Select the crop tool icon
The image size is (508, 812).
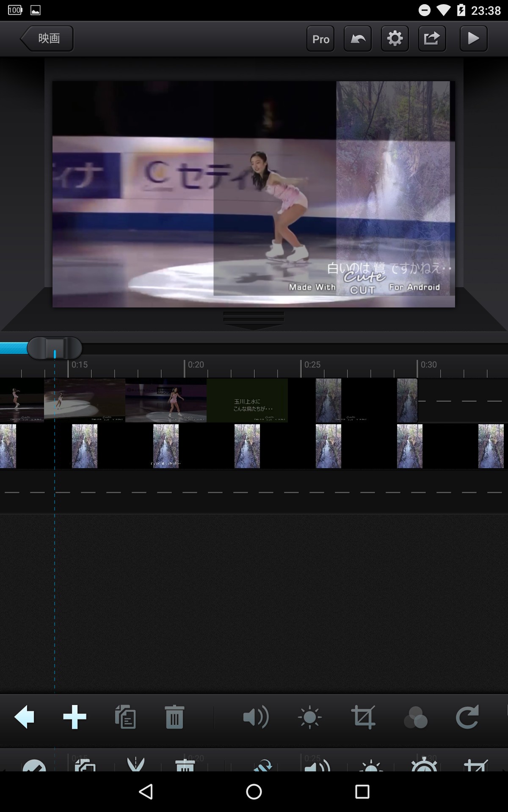pos(363,717)
